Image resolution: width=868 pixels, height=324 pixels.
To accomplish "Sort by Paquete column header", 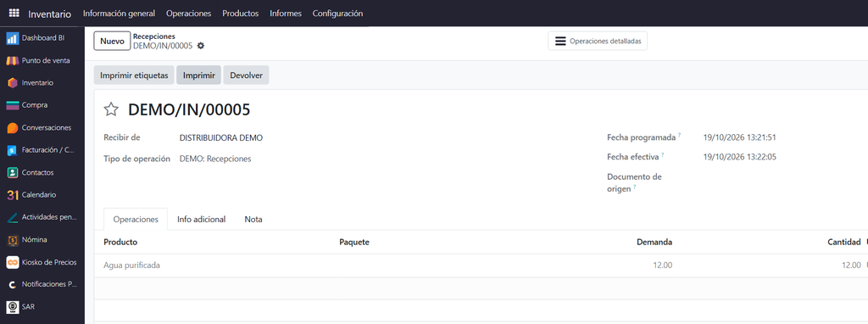I will click(x=354, y=242).
